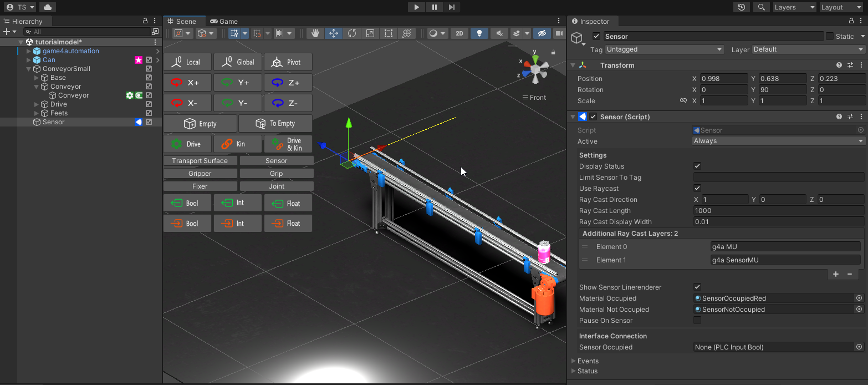
Task: Toggle the Static checkbox in the Inspector
Action: 830,37
